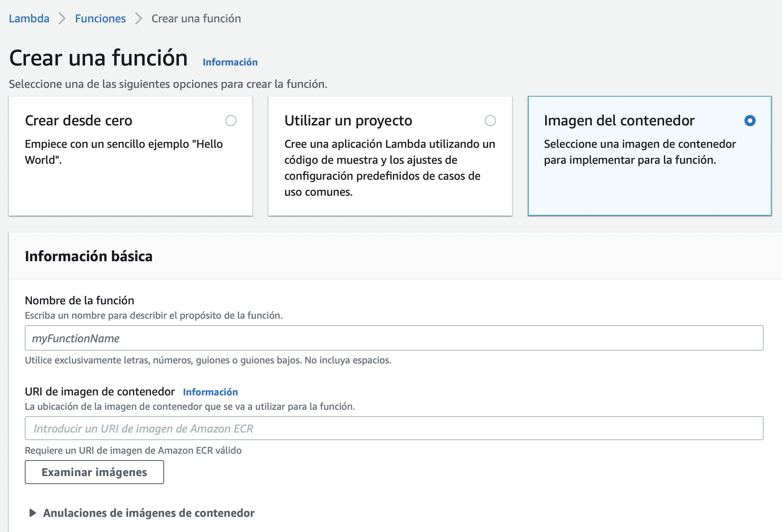Open Información beside URI de imagen de contenedor
The image size is (782, 532).
[210, 392]
